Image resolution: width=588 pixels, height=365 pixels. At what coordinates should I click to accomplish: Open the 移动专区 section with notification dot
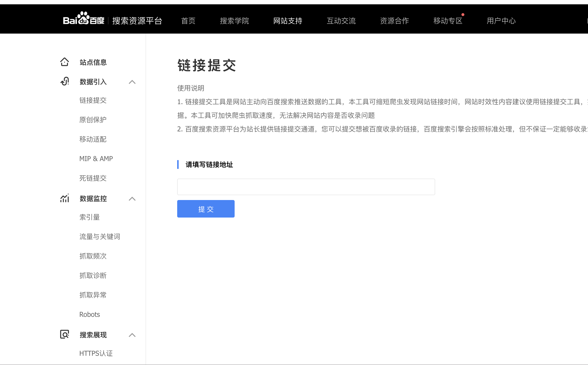pyautogui.click(x=448, y=21)
